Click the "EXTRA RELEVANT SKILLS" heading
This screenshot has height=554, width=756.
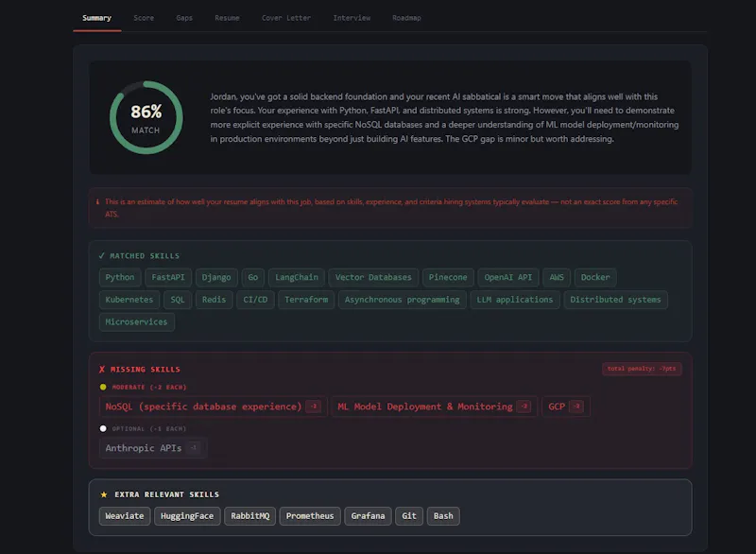tap(167, 494)
